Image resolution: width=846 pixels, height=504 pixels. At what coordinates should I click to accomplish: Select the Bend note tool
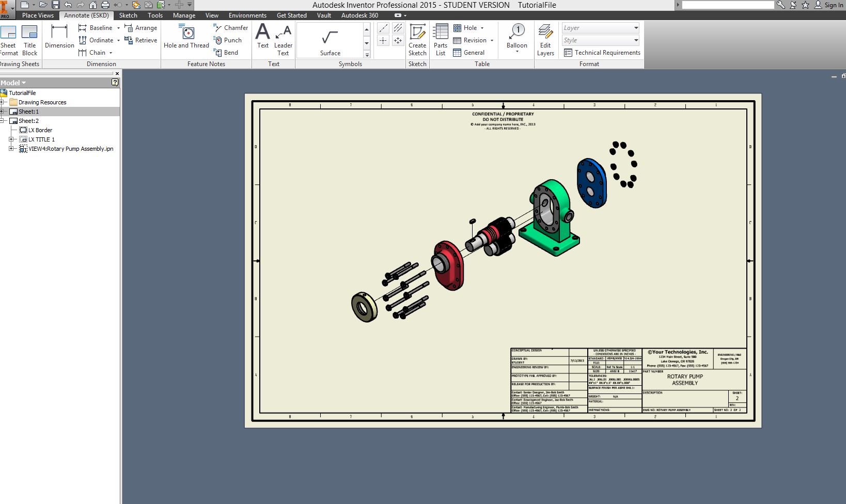pyautogui.click(x=226, y=53)
